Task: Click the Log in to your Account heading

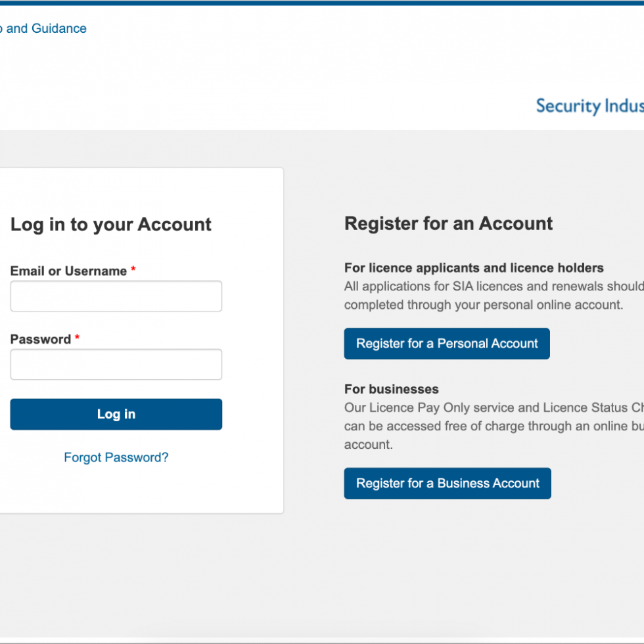Action: (110, 224)
